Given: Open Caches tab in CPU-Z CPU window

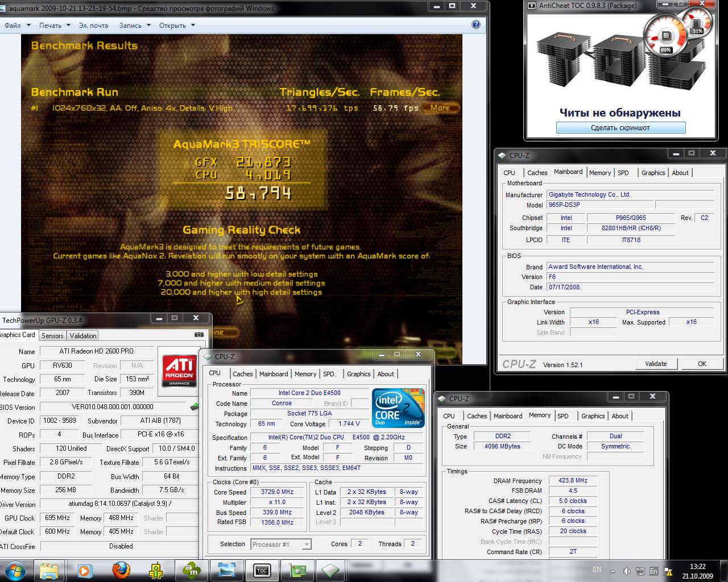Looking at the screenshot, I should click(x=242, y=374).
